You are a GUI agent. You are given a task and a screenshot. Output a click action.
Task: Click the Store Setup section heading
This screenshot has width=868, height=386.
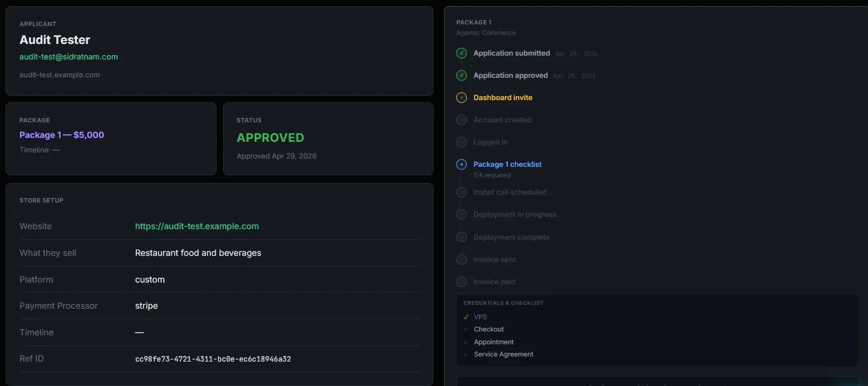[x=41, y=200]
